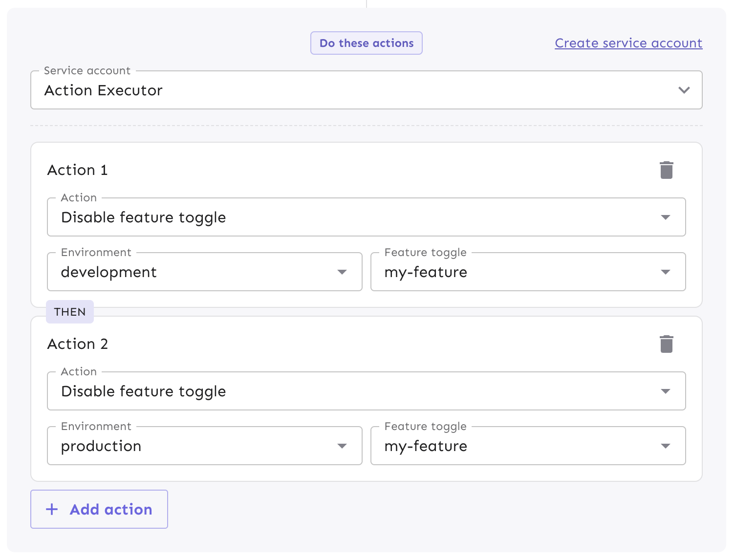Click the chevron on Service account field
The image size is (735, 560).
tap(684, 90)
